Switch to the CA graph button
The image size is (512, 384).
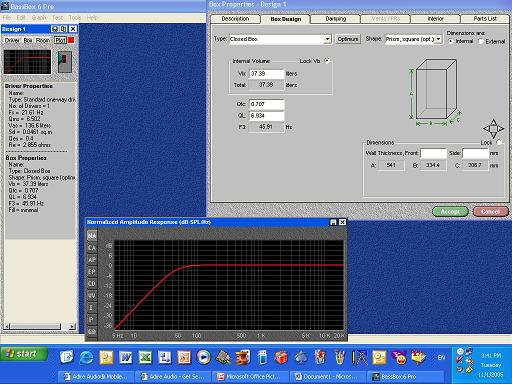tap(92, 248)
